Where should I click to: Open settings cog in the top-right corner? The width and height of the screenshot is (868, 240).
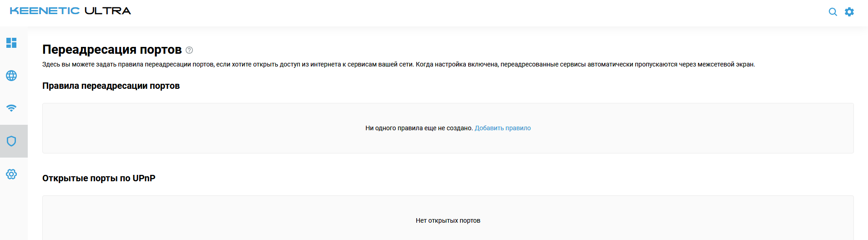coord(849,12)
